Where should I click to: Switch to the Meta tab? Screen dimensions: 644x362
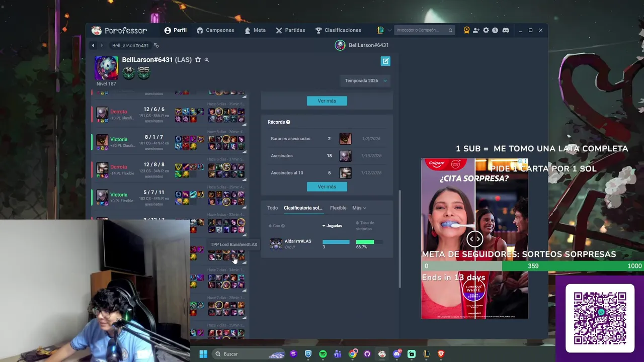255,30
